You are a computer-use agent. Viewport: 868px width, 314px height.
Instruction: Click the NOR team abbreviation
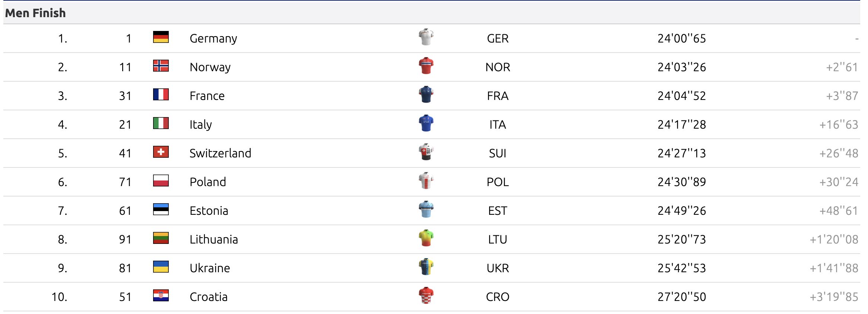[497, 67]
